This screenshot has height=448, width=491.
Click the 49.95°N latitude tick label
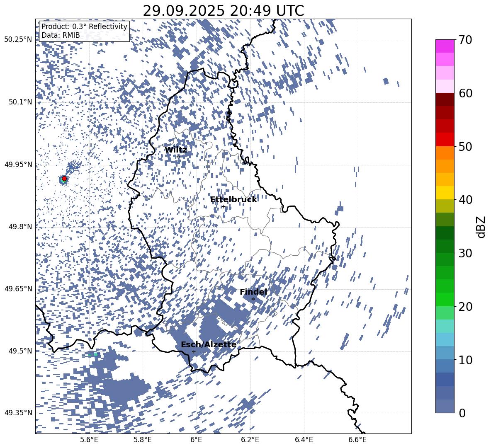pos(18,165)
